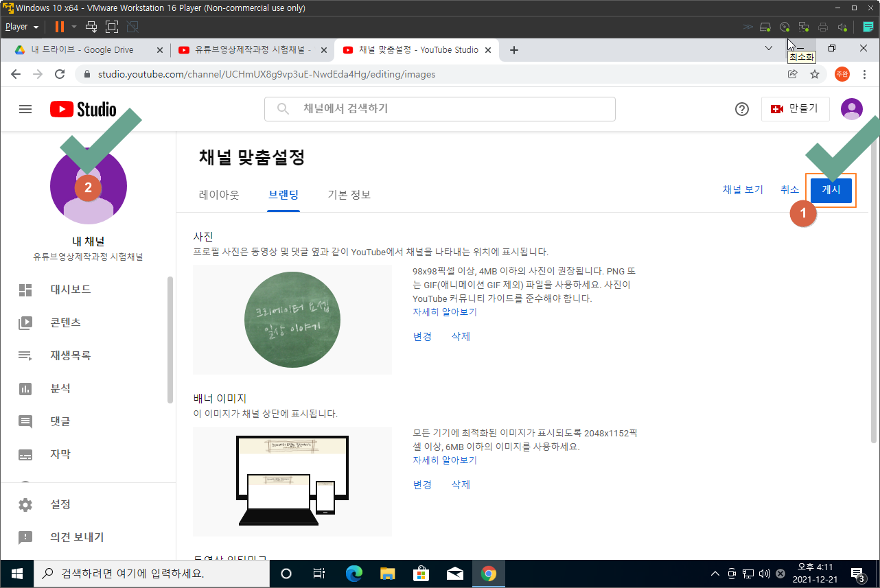
Task: Click the share page icon in address bar
Action: [x=793, y=74]
